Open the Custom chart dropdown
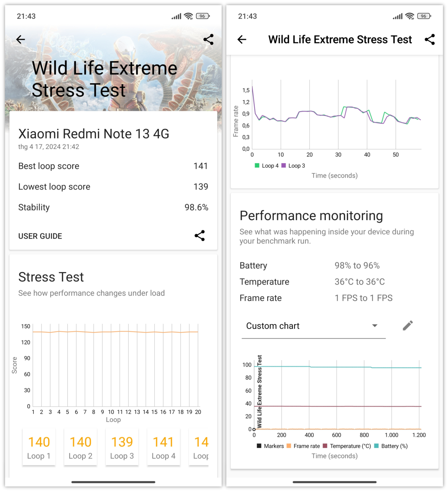 [x=313, y=326]
